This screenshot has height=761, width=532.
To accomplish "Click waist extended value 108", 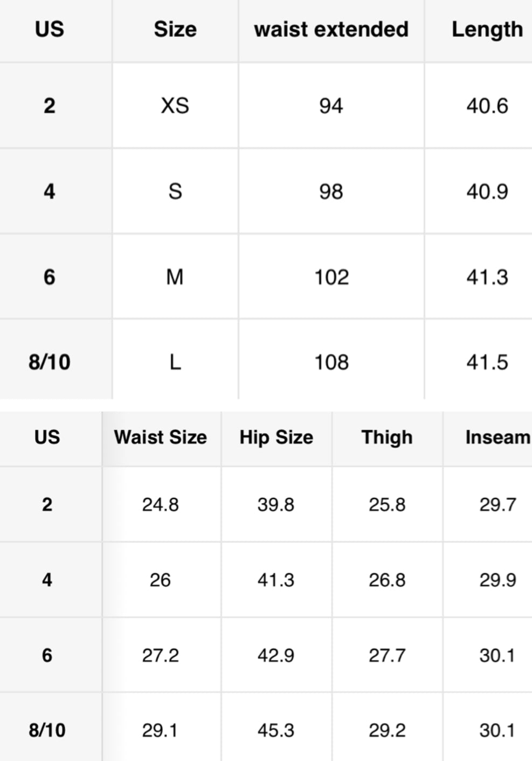I will pyautogui.click(x=331, y=362).
